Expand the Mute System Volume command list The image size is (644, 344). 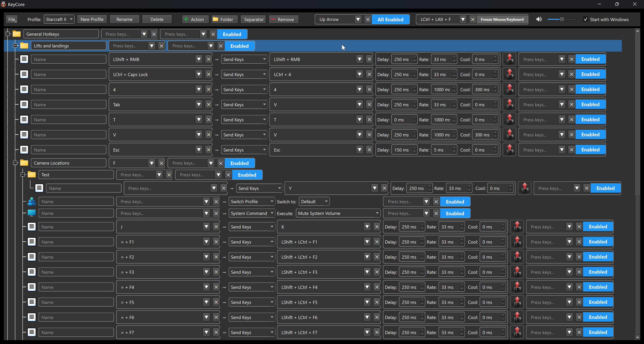pos(377,213)
